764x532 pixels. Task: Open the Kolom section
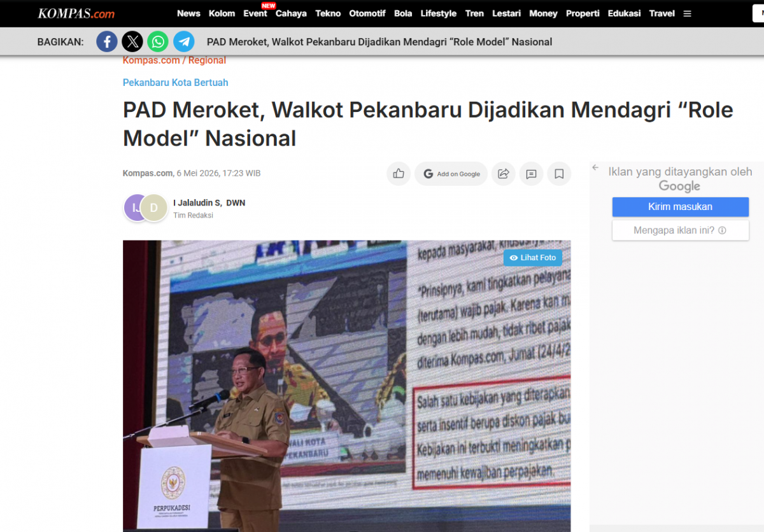coord(222,13)
